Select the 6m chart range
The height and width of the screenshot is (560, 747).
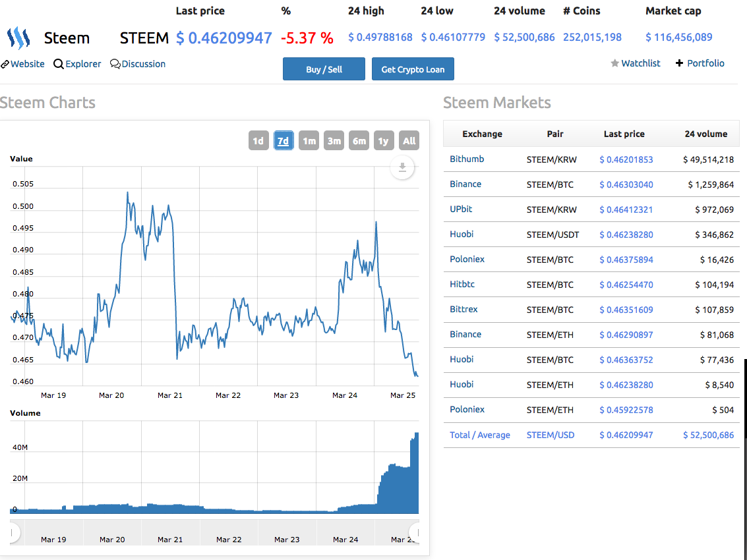(359, 141)
